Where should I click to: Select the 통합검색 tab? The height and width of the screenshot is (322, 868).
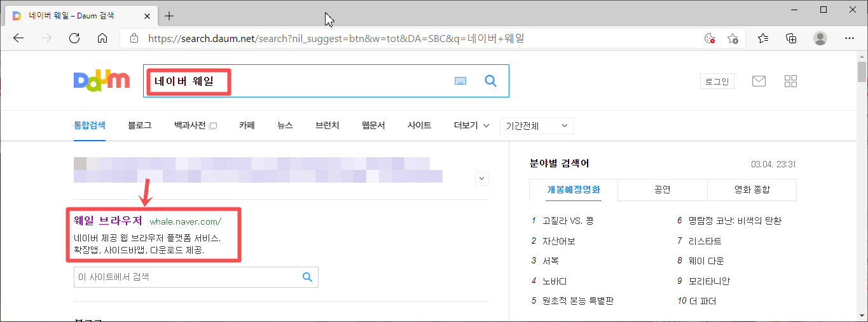90,125
